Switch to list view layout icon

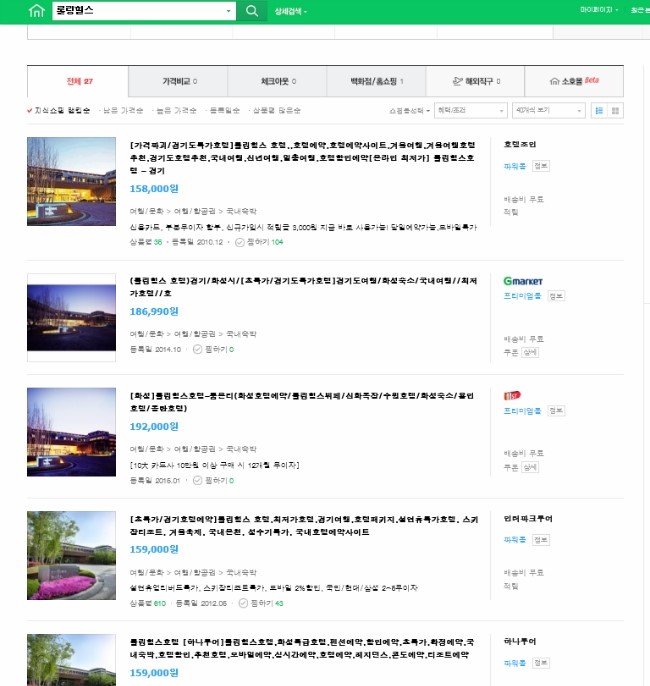pyautogui.click(x=599, y=111)
